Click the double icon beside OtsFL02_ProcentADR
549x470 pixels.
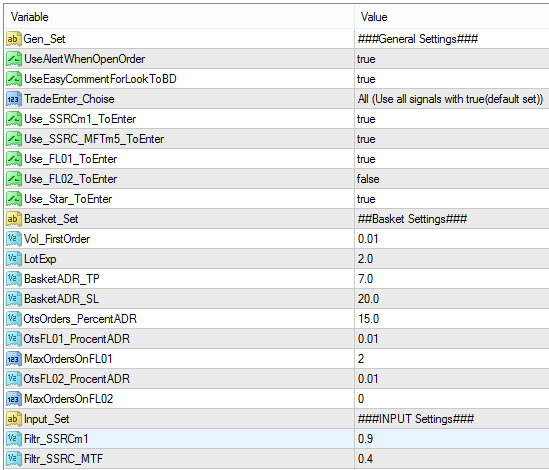click(14, 379)
